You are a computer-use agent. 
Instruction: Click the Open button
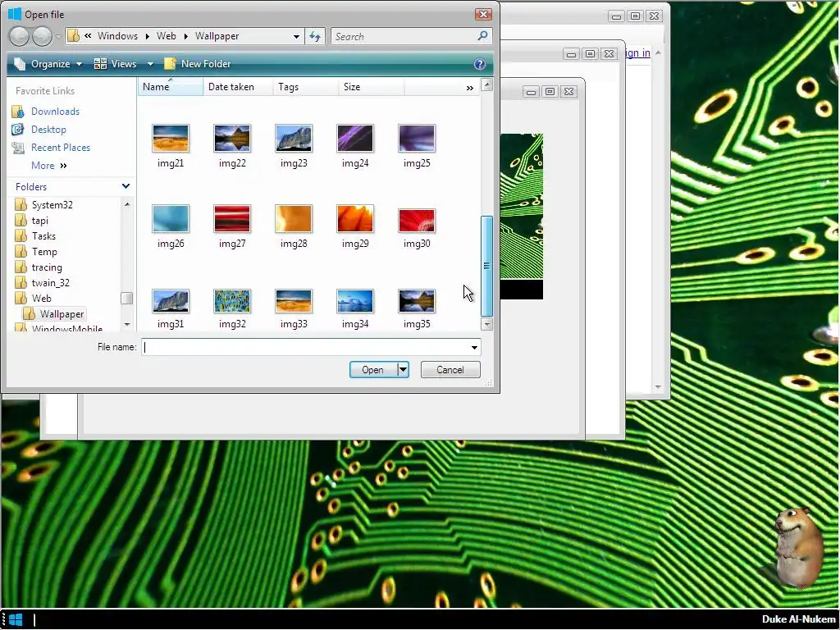click(x=373, y=370)
